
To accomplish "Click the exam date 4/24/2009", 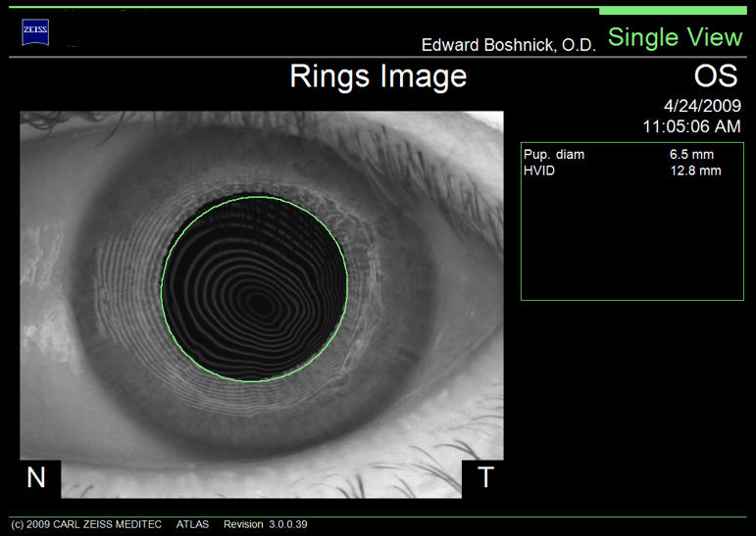I will pos(702,106).
